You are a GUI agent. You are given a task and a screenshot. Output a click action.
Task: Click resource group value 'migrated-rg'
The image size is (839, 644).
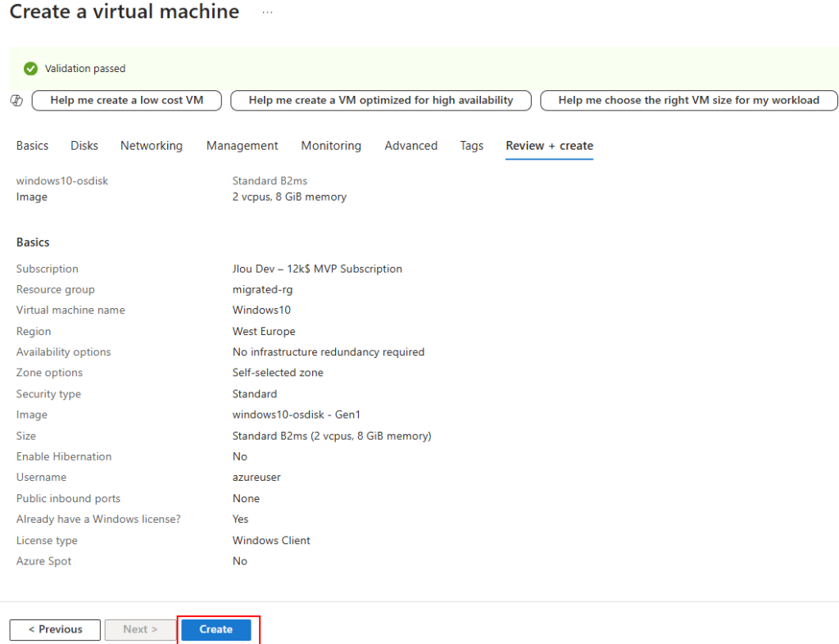[263, 289]
